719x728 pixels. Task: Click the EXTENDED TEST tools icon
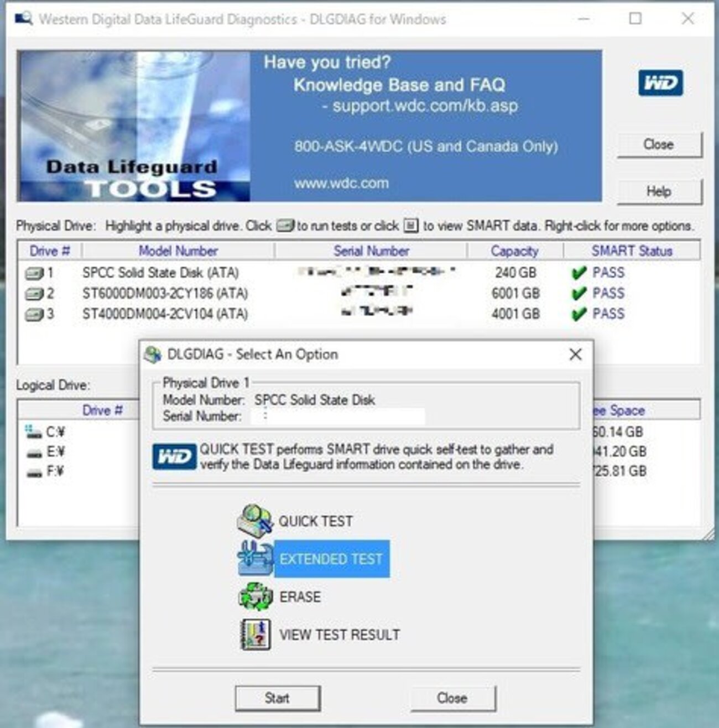[x=255, y=558]
